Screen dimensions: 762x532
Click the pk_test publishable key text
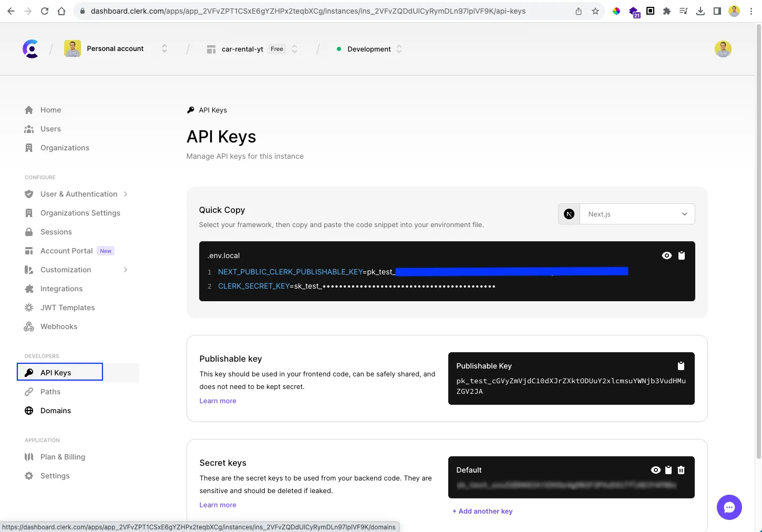point(571,386)
